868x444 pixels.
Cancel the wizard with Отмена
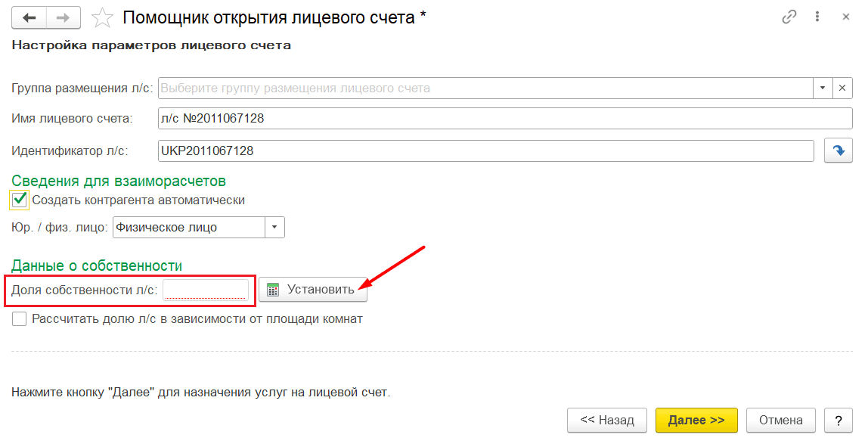[x=781, y=421]
